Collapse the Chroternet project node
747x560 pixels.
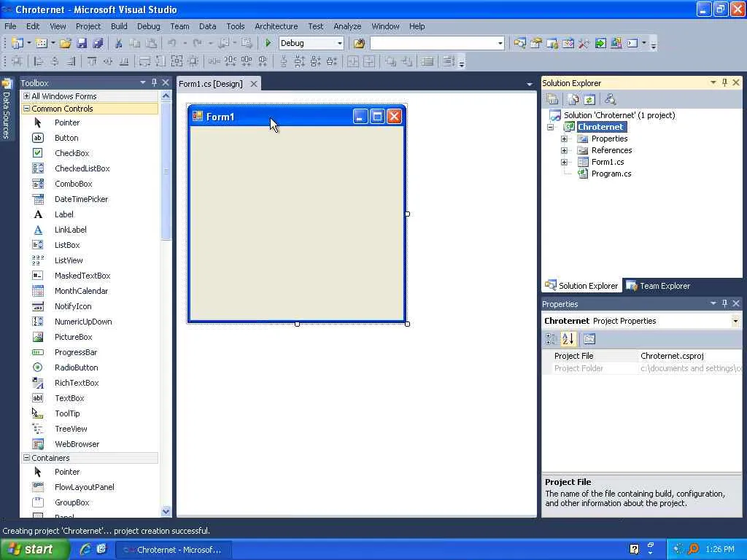[x=550, y=127]
